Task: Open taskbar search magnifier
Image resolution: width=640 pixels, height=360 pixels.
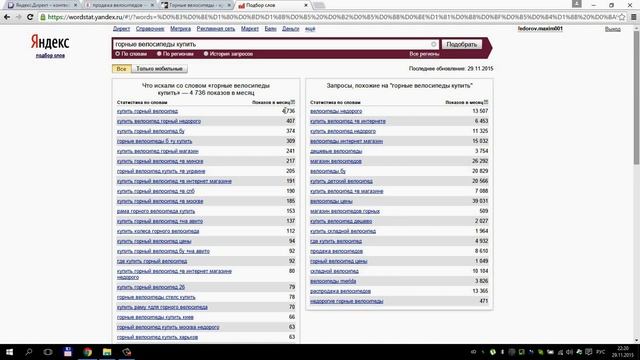Action: tap(29, 352)
